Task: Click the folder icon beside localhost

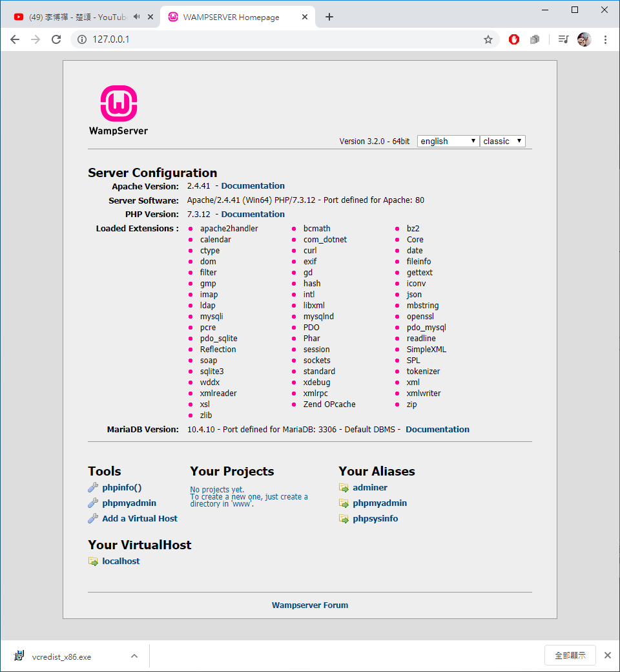Action: [93, 562]
